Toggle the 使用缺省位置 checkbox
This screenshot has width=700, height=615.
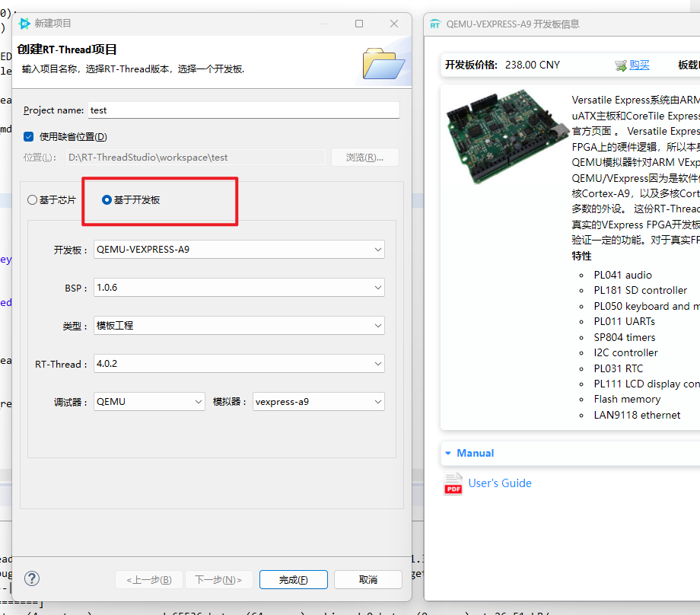pos(29,137)
